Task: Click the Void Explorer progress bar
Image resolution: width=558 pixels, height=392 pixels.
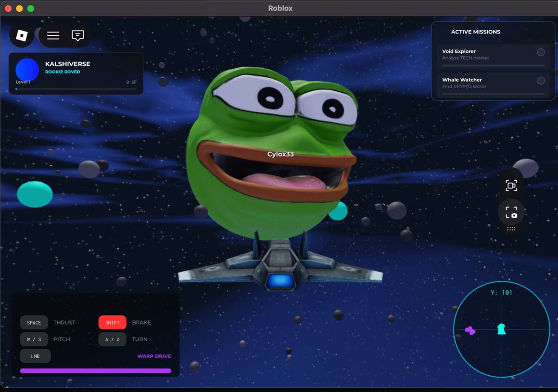Action: tap(493, 65)
